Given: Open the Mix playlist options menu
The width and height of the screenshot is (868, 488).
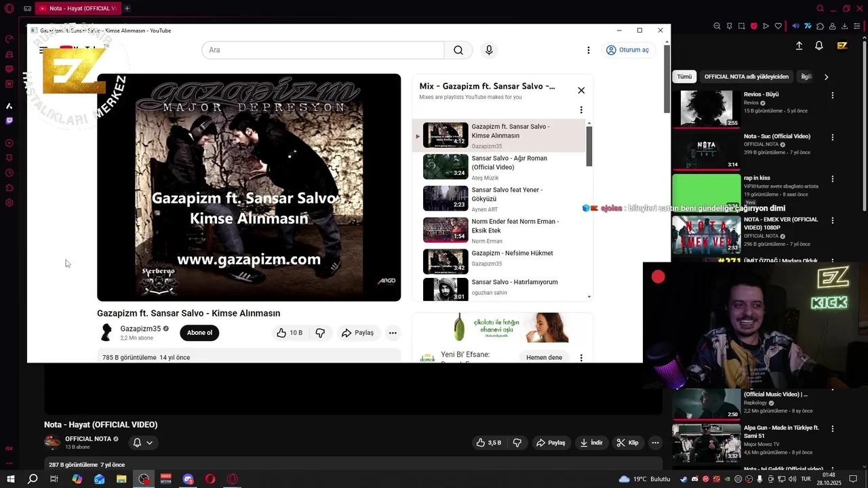Looking at the screenshot, I should pos(581,110).
